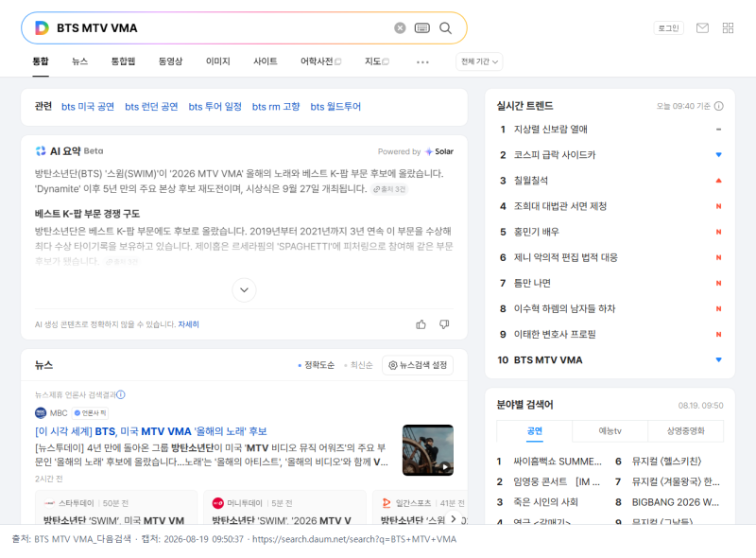Screen dimensions: 756x558
Task: Switch to the 뉴스 tab
Action: coord(80,61)
